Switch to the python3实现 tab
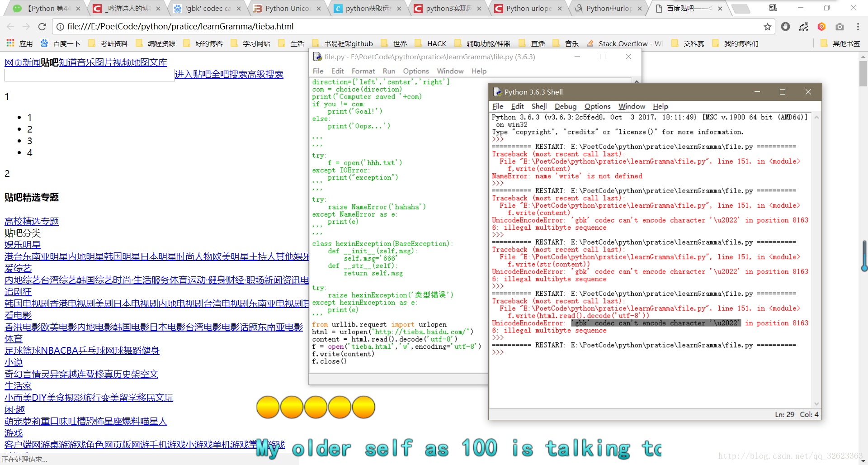The height and width of the screenshot is (465, 868). point(448,8)
